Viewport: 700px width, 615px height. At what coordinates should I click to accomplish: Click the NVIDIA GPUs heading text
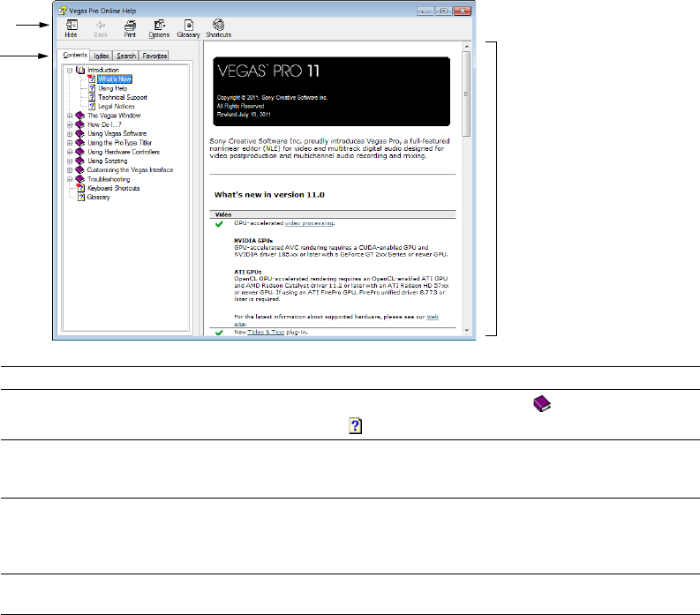pyautogui.click(x=253, y=241)
